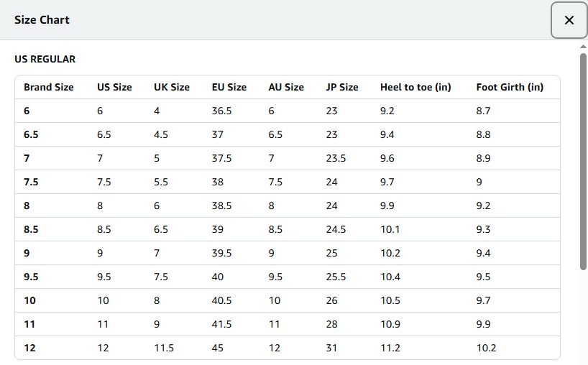Click the US Size column header
Viewport: 588px width, 365px height.
[114, 87]
